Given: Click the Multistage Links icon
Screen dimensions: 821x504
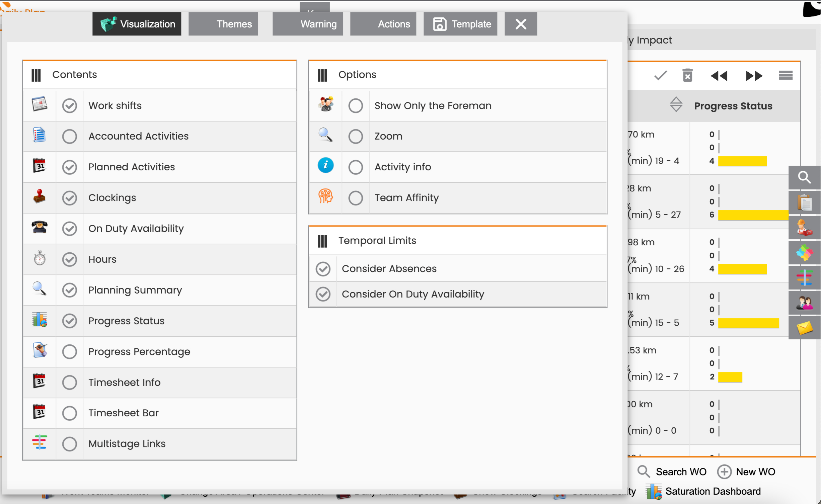Looking at the screenshot, I should tap(40, 443).
